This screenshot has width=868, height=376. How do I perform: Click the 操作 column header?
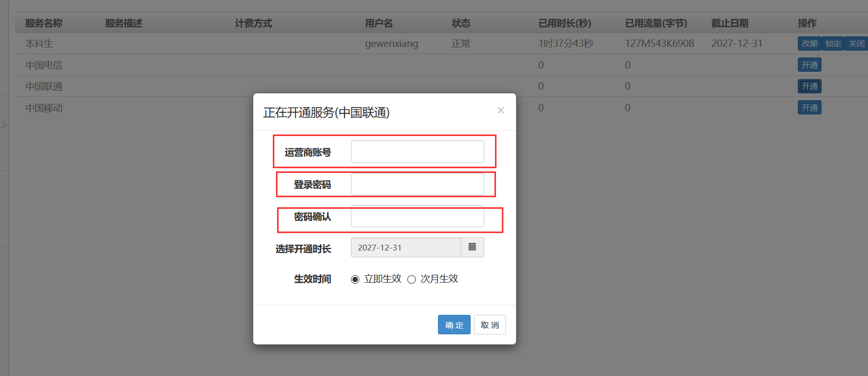click(x=807, y=23)
